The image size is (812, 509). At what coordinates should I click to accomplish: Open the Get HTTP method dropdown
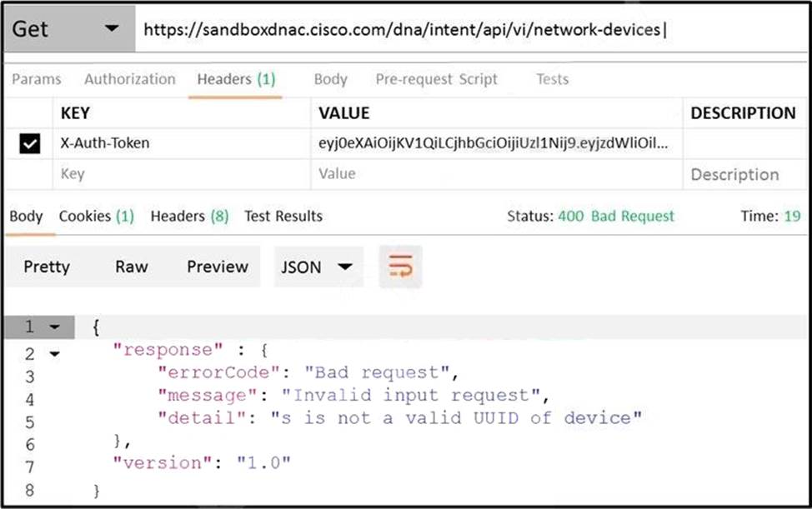pyautogui.click(x=67, y=29)
